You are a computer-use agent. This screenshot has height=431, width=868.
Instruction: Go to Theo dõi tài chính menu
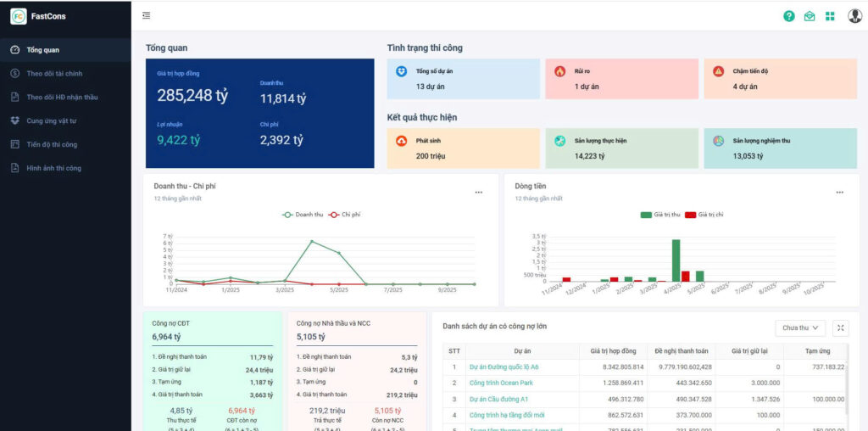click(x=54, y=74)
